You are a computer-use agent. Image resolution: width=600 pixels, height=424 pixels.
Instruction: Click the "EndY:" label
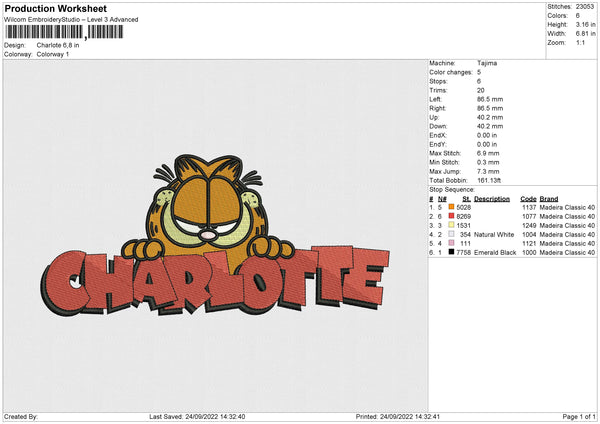(438, 144)
